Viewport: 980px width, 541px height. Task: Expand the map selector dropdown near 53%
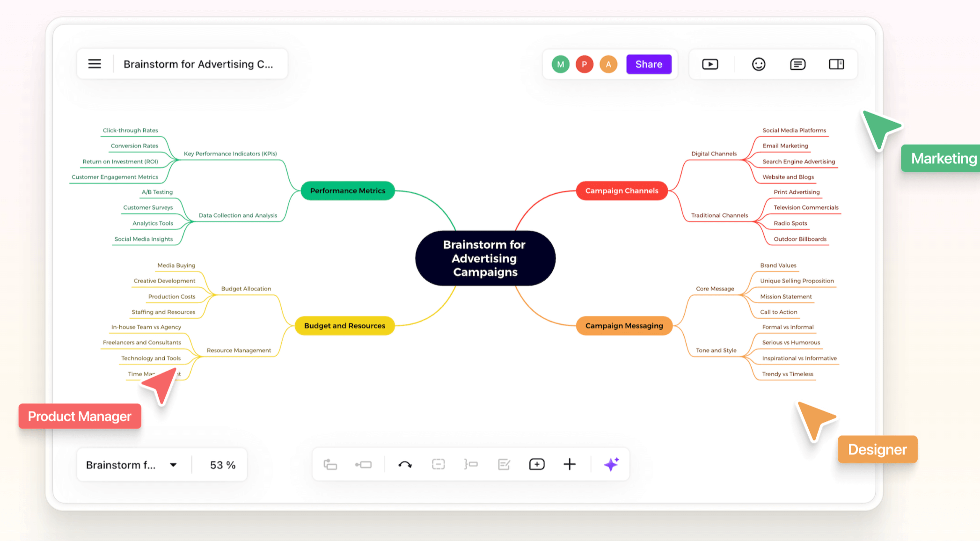tap(173, 464)
